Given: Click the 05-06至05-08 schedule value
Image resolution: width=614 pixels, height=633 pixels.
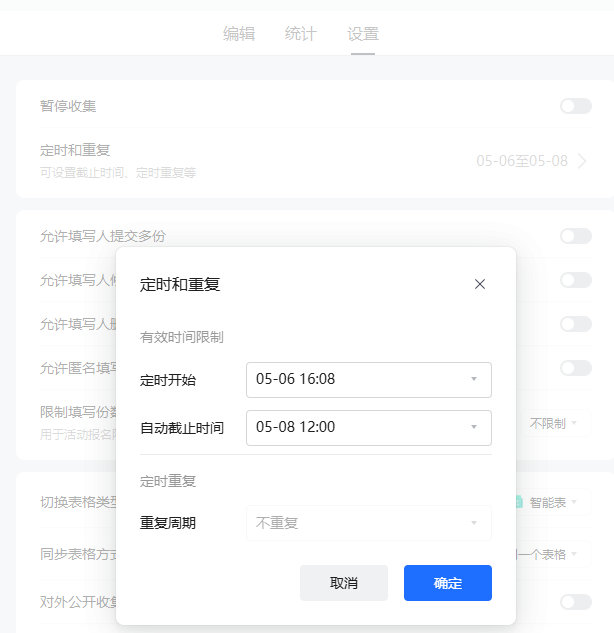Looking at the screenshot, I should pos(521,161).
